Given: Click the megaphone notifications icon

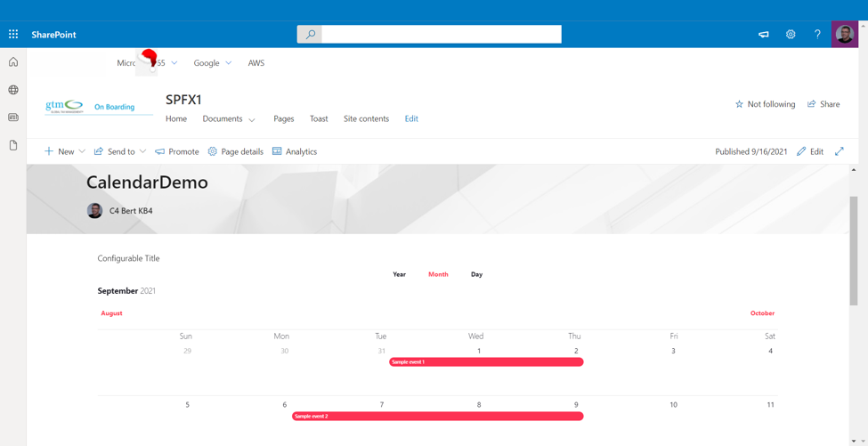Looking at the screenshot, I should 764,35.
